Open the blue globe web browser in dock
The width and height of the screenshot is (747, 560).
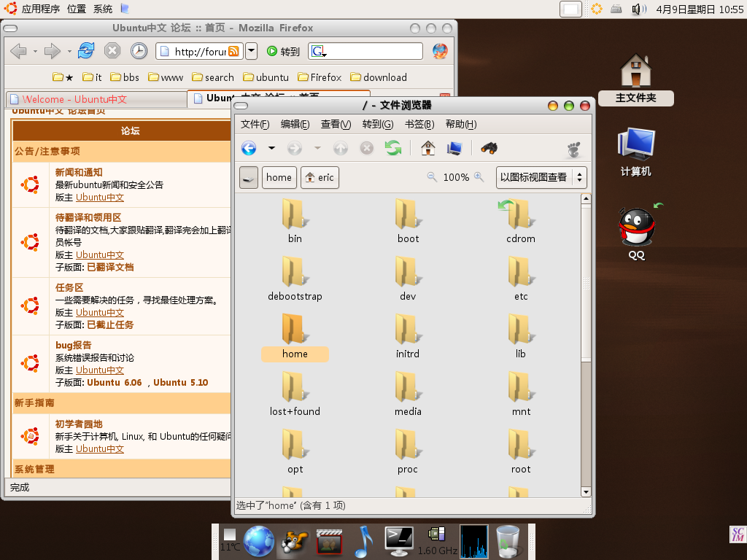[259, 542]
